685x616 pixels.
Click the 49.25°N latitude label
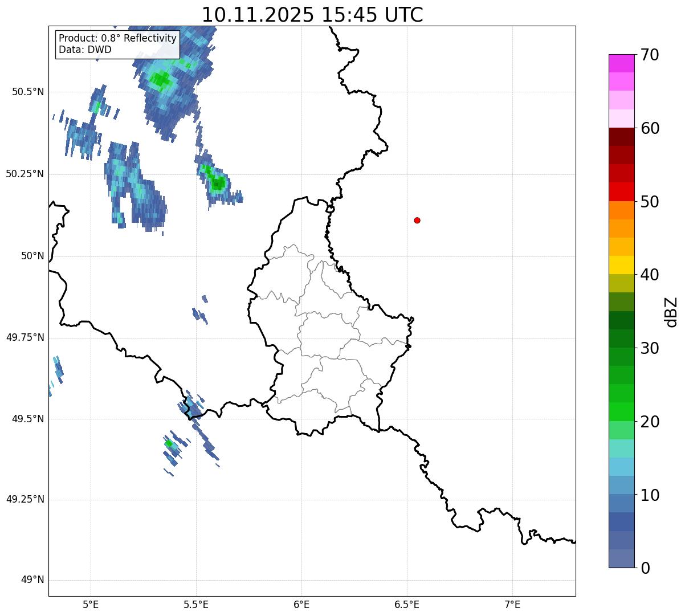[x=25, y=500]
